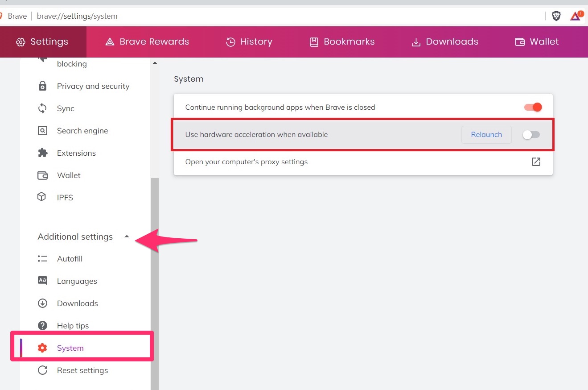Select the Sync icon in sidebar

(x=42, y=108)
